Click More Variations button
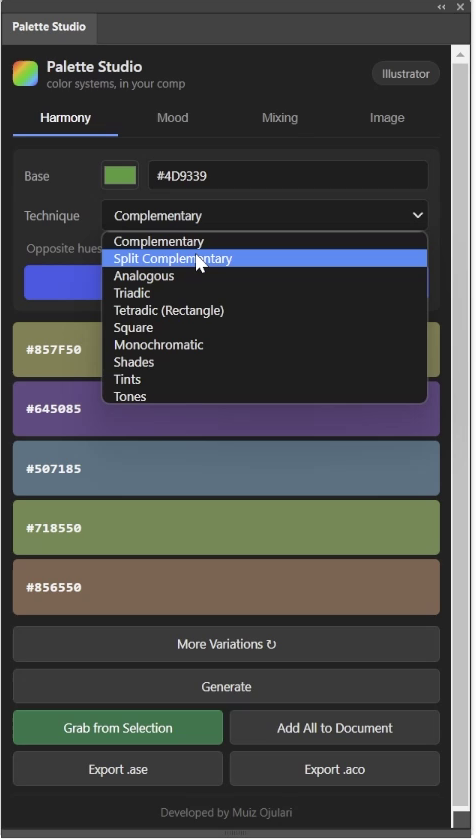 (226, 644)
